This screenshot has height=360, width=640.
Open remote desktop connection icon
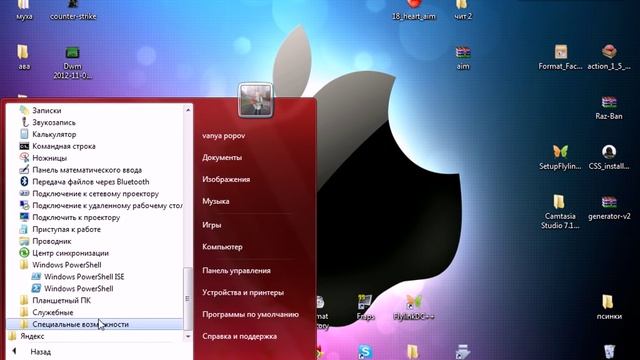[x=24, y=205]
